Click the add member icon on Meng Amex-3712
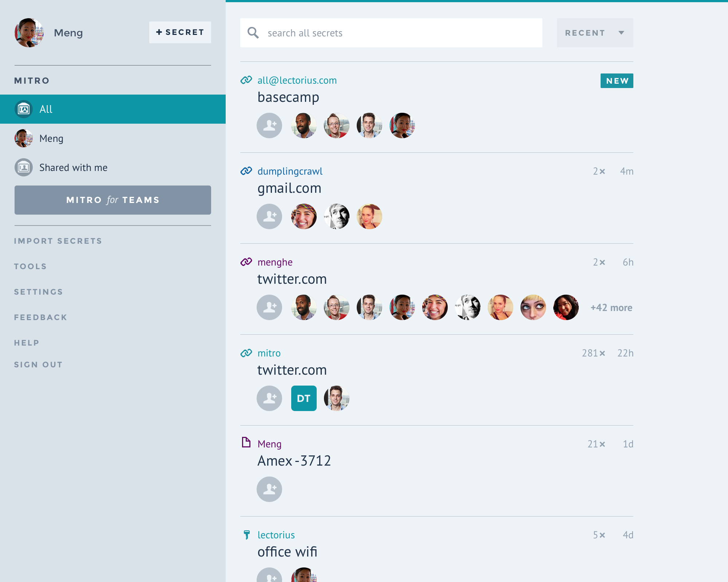 click(269, 489)
